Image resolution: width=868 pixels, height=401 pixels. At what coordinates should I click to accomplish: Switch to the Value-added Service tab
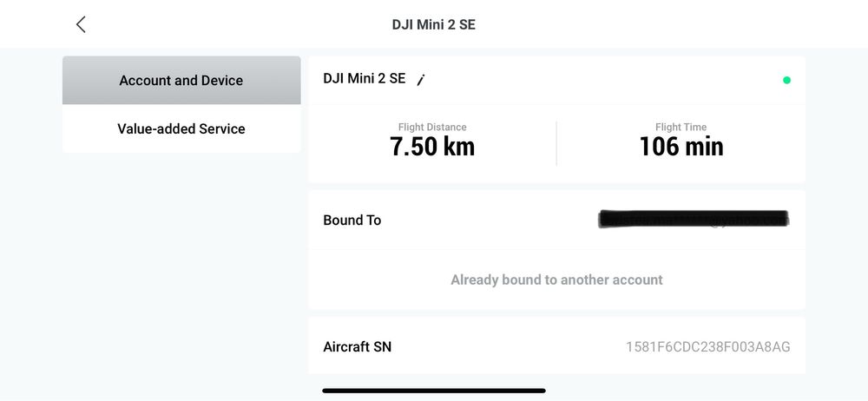(181, 128)
